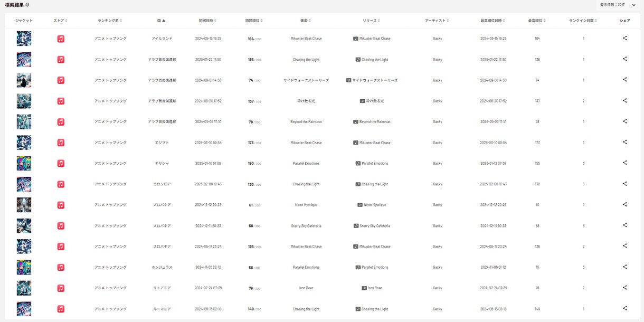644x322 pixels.
Task: Open Neon Mystique release link
Action: (372, 205)
